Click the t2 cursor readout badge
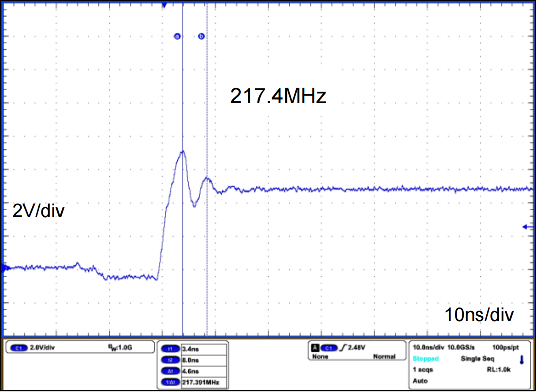 point(170,360)
